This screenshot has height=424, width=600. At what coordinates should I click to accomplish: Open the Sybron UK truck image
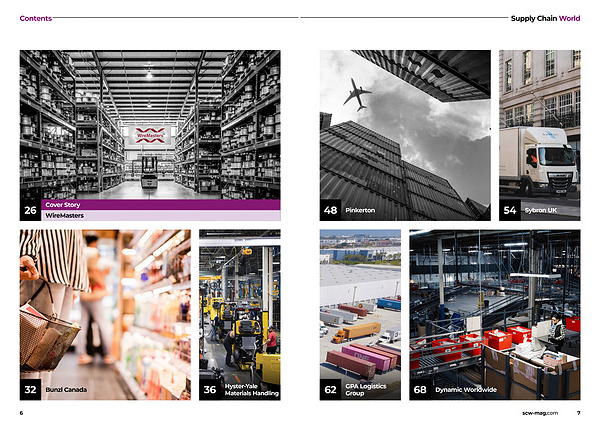coord(540,135)
